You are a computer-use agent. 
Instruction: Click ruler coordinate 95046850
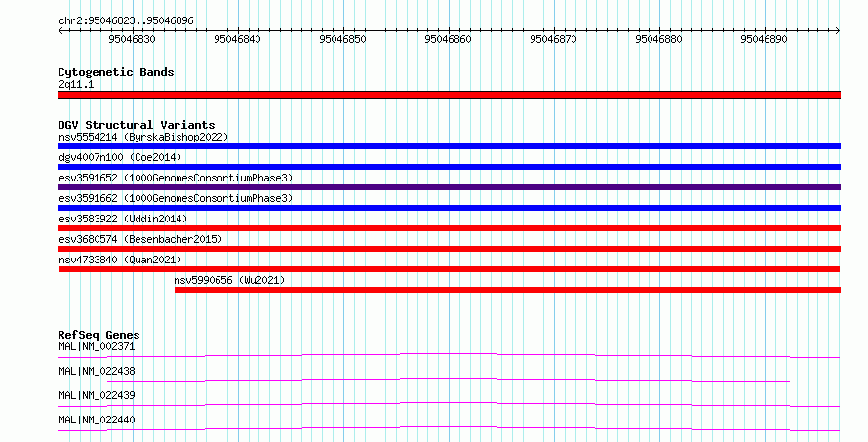[x=342, y=39]
